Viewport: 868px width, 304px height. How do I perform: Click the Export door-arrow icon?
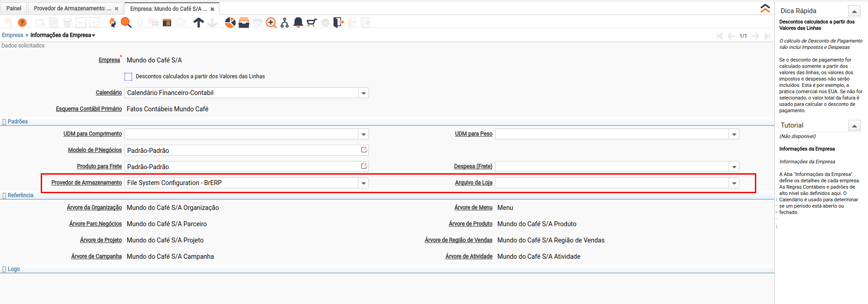tap(339, 23)
